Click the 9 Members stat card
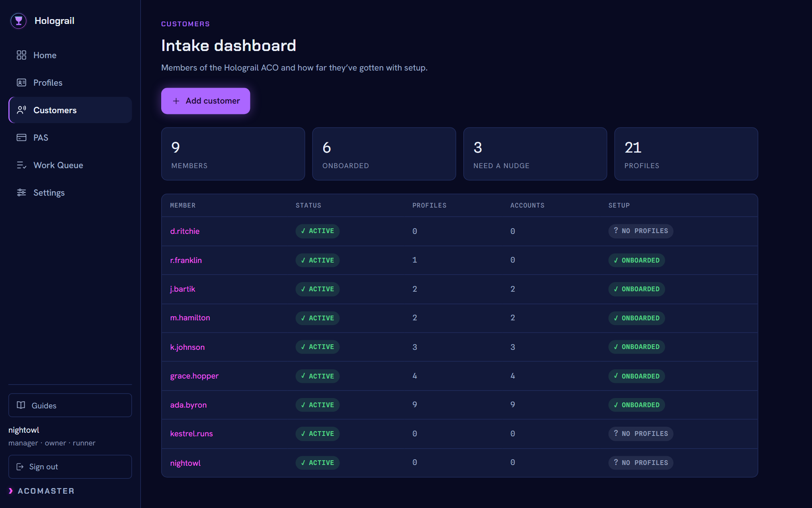The image size is (812, 508). tap(233, 154)
